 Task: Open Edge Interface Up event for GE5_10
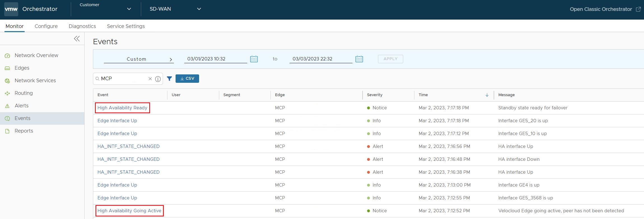click(117, 134)
